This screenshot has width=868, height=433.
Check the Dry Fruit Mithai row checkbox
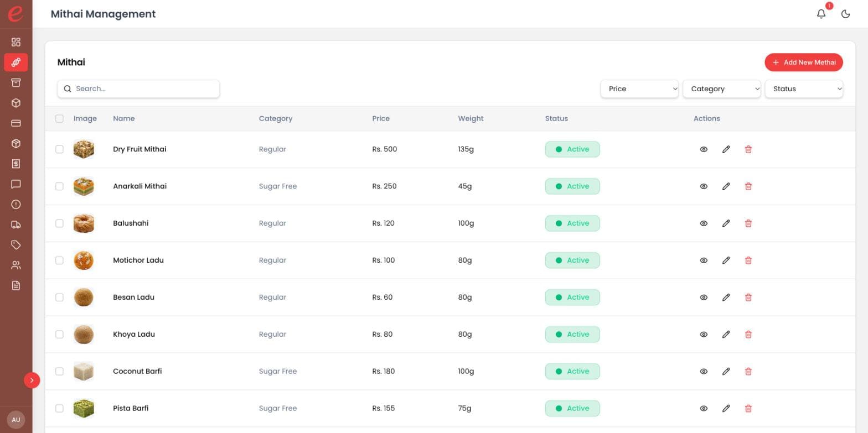pyautogui.click(x=59, y=149)
